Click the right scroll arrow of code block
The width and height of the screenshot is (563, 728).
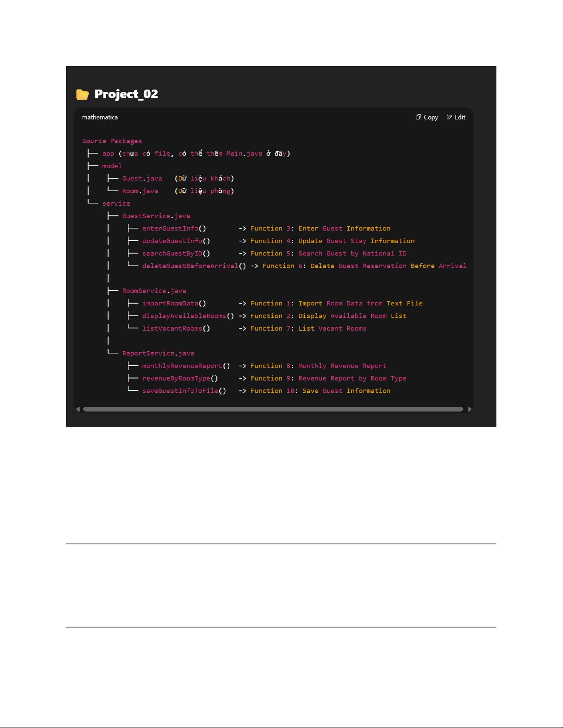pyautogui.click(x=469, y=409)
